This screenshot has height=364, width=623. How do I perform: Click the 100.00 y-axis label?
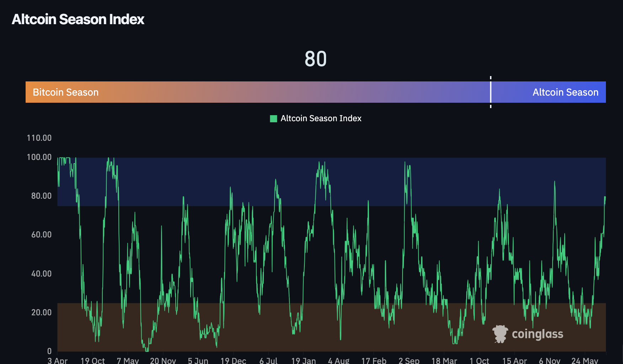(39, 157)
